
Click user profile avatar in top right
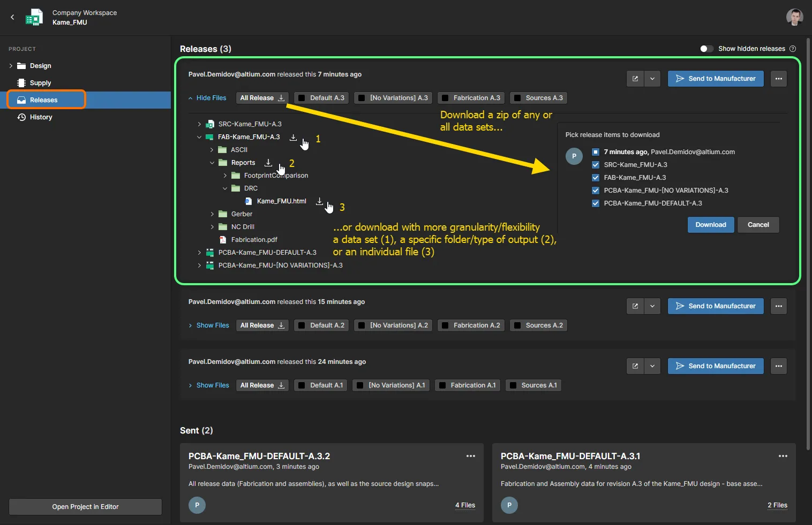click(x=794, y=17)
